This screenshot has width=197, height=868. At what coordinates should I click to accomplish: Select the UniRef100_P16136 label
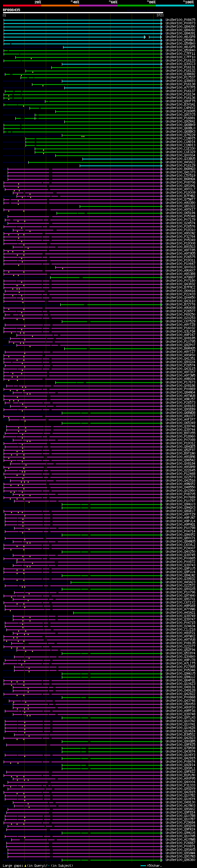(x=180, y=98)
